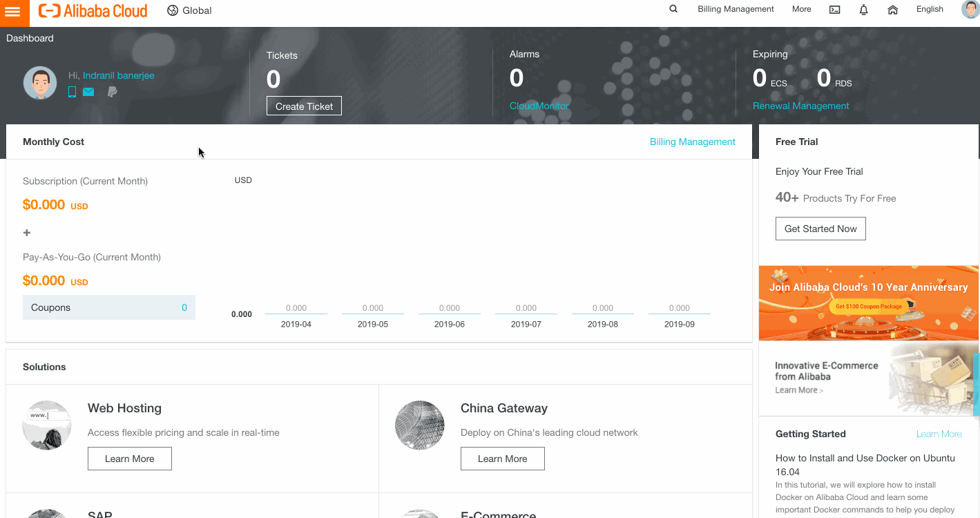Open the Learn More link in Getting Started
The image size is (980, 518).
pos(939,434)
